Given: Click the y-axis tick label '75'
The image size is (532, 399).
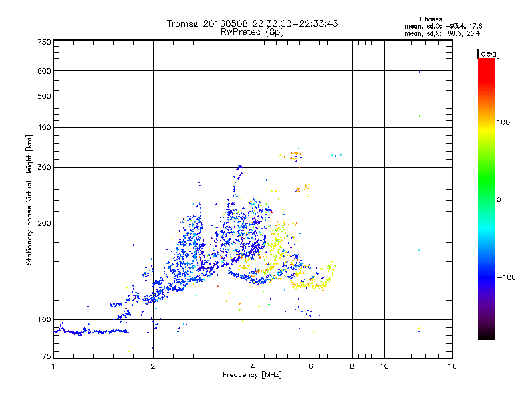Looking at the screenshot, I should click(47, 356).
